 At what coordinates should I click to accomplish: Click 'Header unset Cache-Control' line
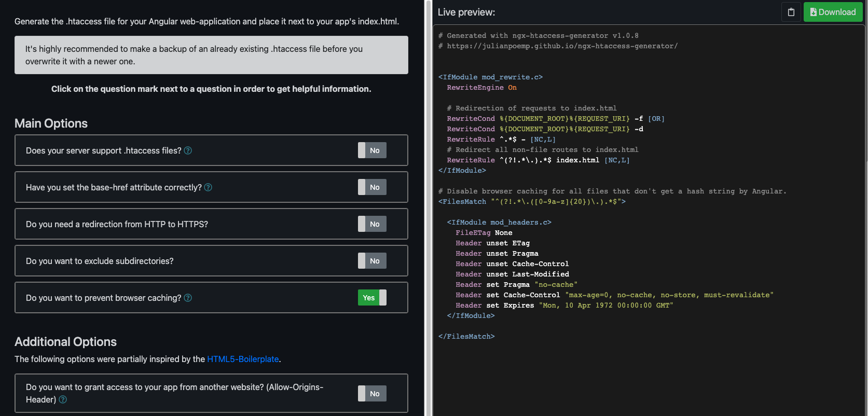pyautogui.click(x=512, y=264)
